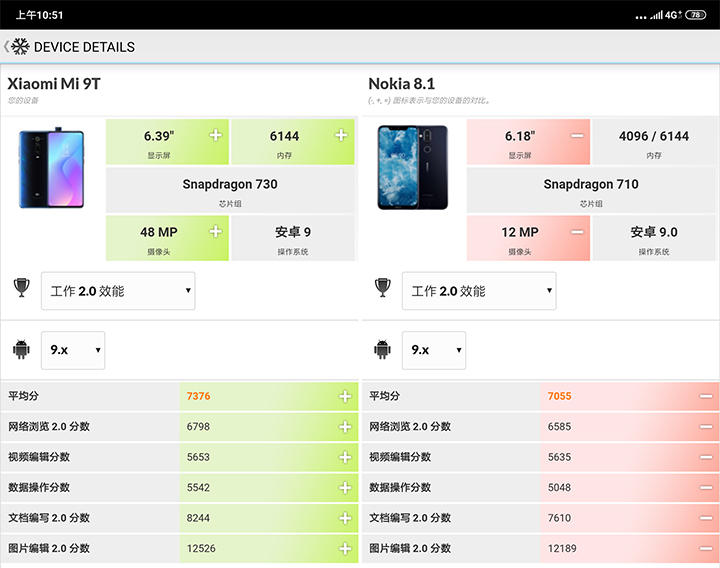Tap the minus icon in the 5635 row
Screen dimensions: 720x568
pyautogui.click(x=706, y=457)
